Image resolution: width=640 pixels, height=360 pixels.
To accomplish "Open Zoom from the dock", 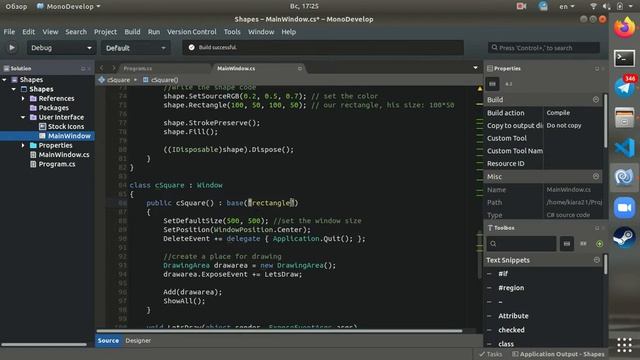I will (x=624, y=207).
